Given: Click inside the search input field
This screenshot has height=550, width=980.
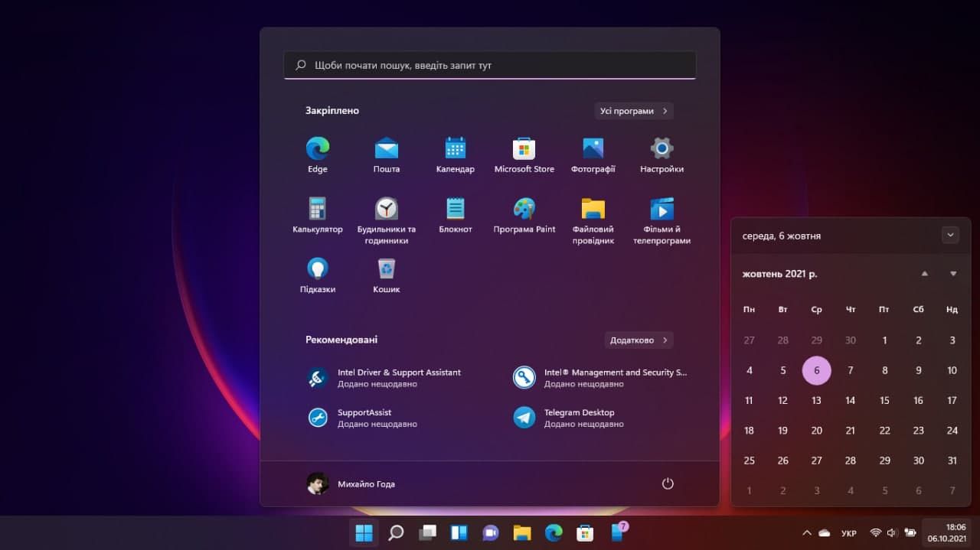Looking at the screenshot, I should point(490,65).
